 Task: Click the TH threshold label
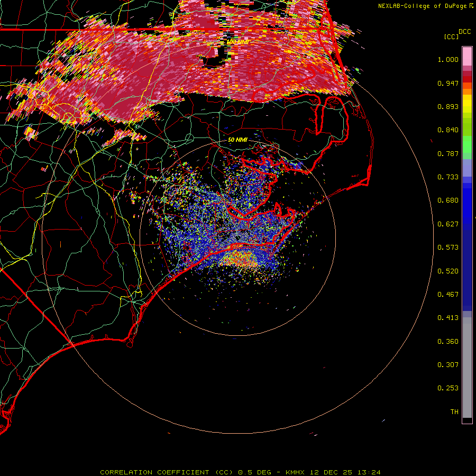pyautogui.click(x=454, y=412)
